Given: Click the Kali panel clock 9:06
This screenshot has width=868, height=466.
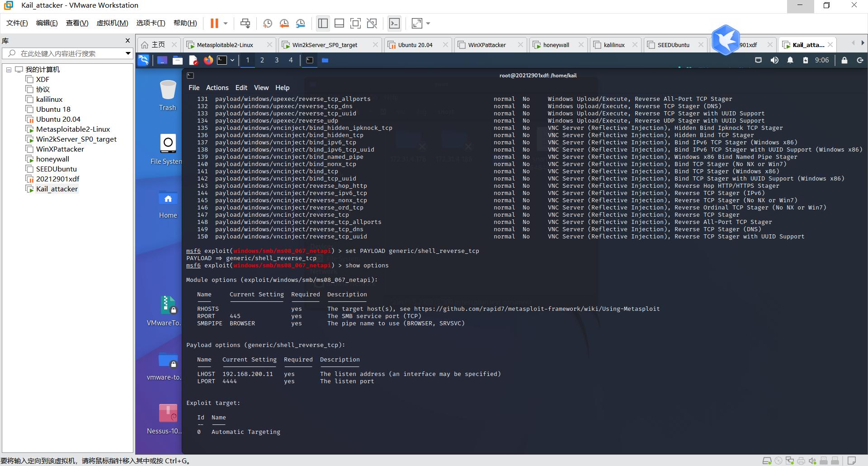Looking at the screenshot, I should click(822, 60).
